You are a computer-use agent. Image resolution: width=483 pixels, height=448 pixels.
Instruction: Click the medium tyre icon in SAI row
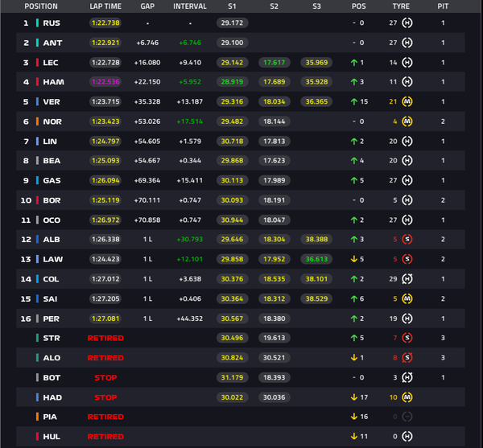(407, 298)
